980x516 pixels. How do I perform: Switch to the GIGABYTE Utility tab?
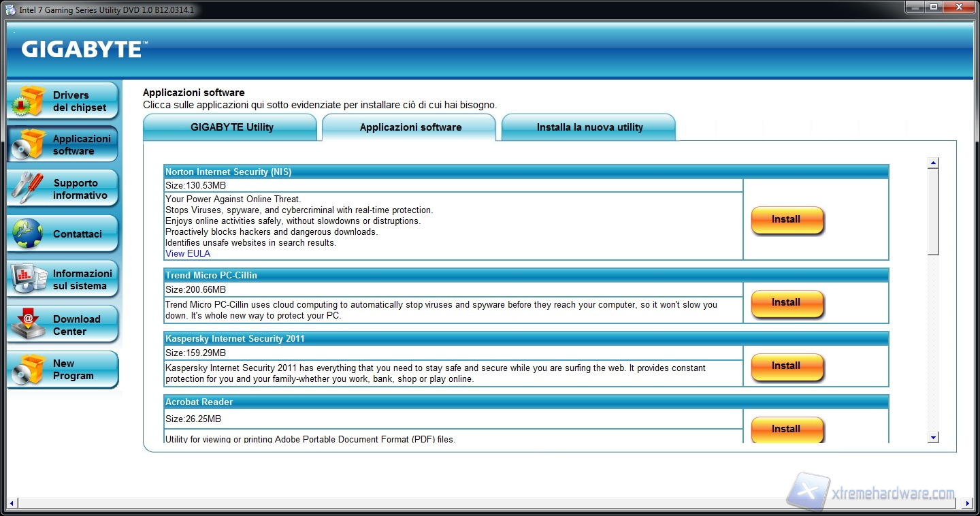(x=231, y=127)
